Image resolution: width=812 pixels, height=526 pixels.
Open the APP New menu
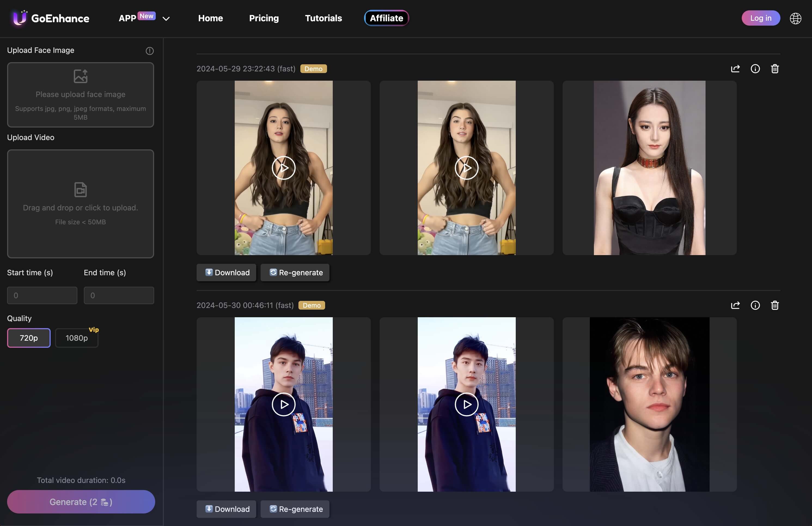(137, 18)
